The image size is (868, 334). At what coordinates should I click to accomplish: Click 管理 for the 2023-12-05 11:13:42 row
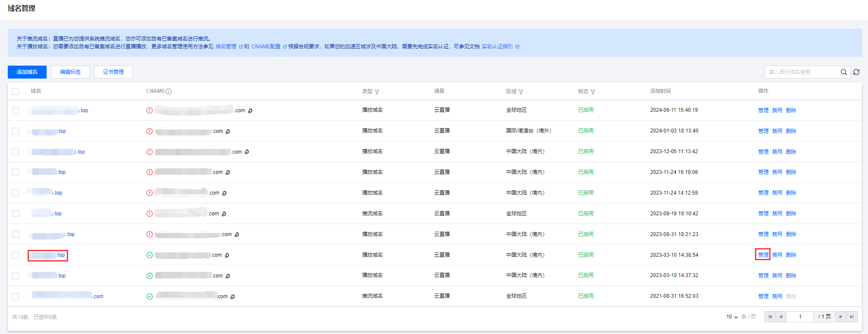763,152
